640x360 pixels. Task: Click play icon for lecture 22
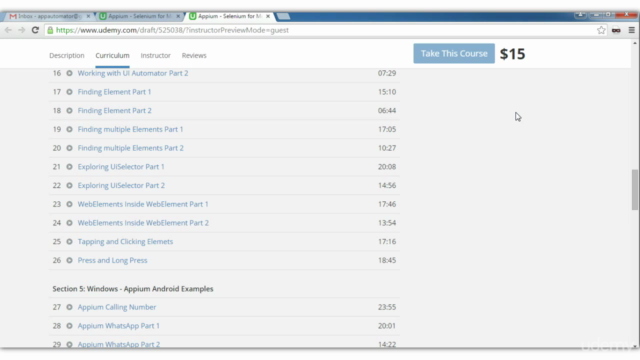point(69,186)
